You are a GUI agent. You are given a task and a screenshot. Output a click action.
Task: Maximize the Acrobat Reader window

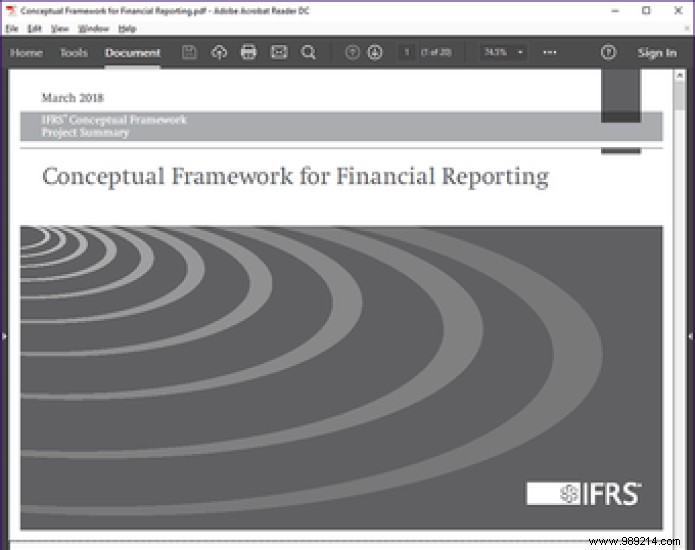[x=646, y=11]
